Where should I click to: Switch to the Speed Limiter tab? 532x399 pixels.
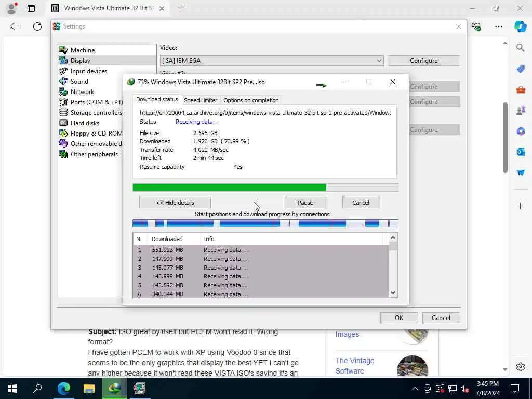click(201, 100)
